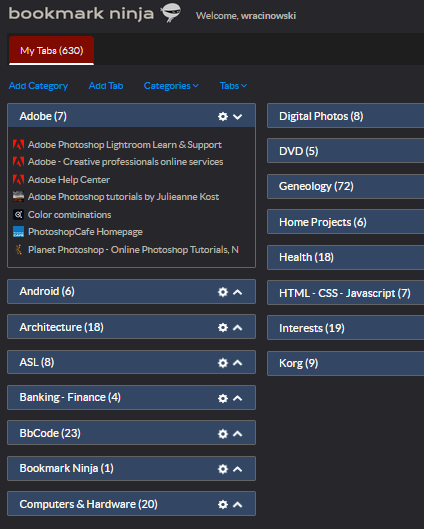The height and width of the screenshot is (529, 424).
Task: Click the Bookmark Ninja logo icon
Action: pyautogui.click(x=171, y=12)
